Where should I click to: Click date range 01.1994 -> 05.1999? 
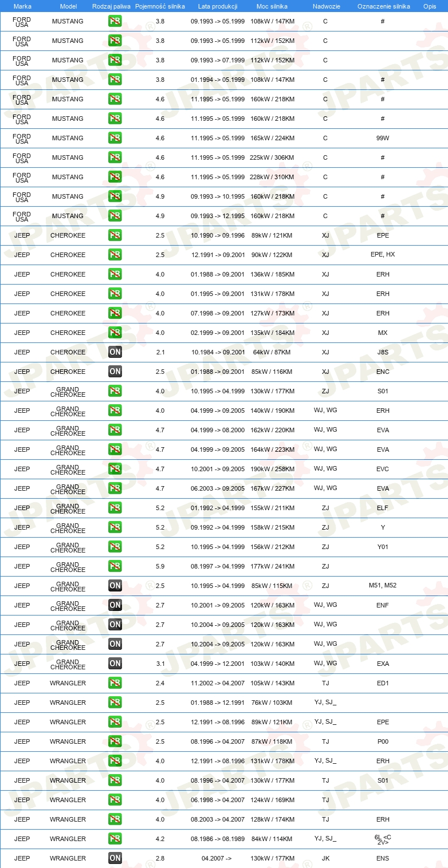coord(218,80)
